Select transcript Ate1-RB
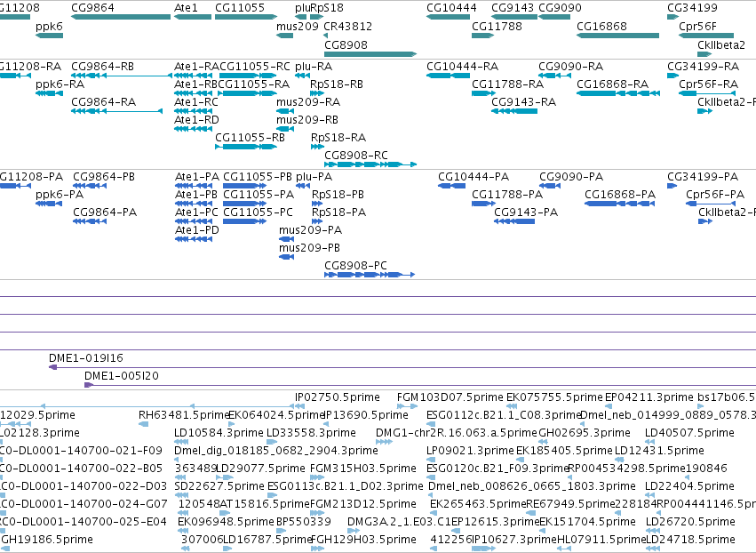This screenshot has width=756, height=553. (x=193, y=93)
